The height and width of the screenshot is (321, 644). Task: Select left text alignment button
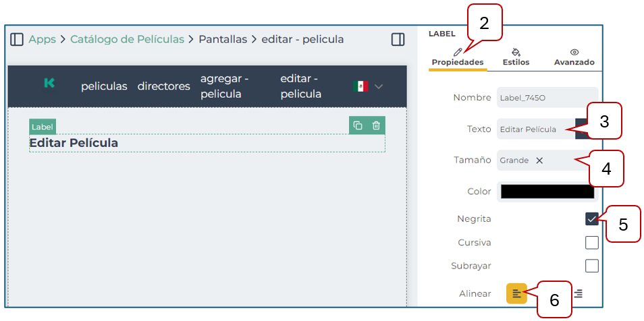point(516,293)
